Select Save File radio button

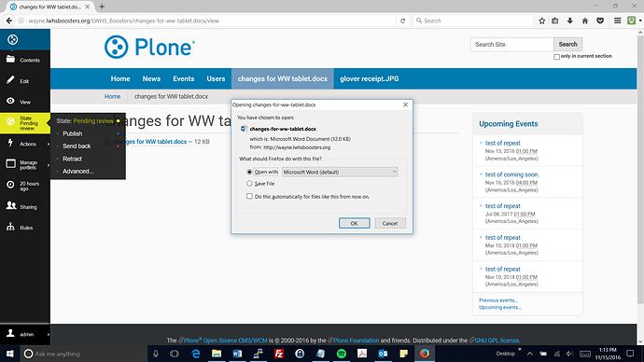(x=249, y=184)
